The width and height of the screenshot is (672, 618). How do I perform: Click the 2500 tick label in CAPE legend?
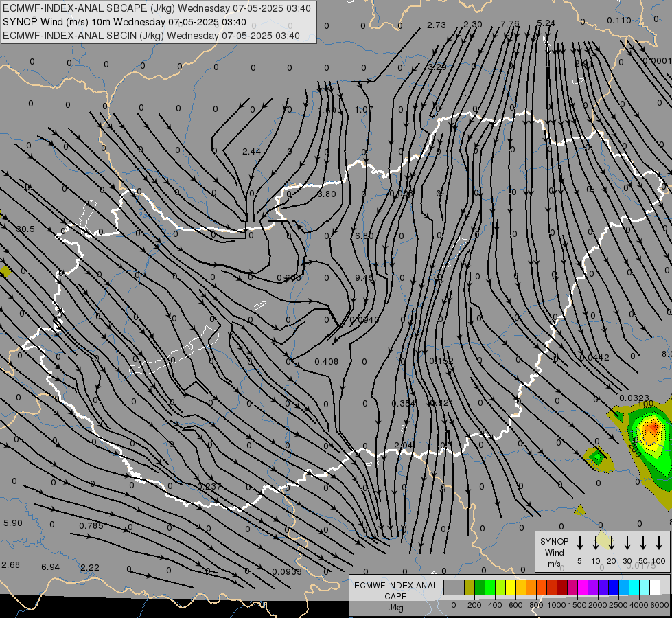[x=618, y=605]
